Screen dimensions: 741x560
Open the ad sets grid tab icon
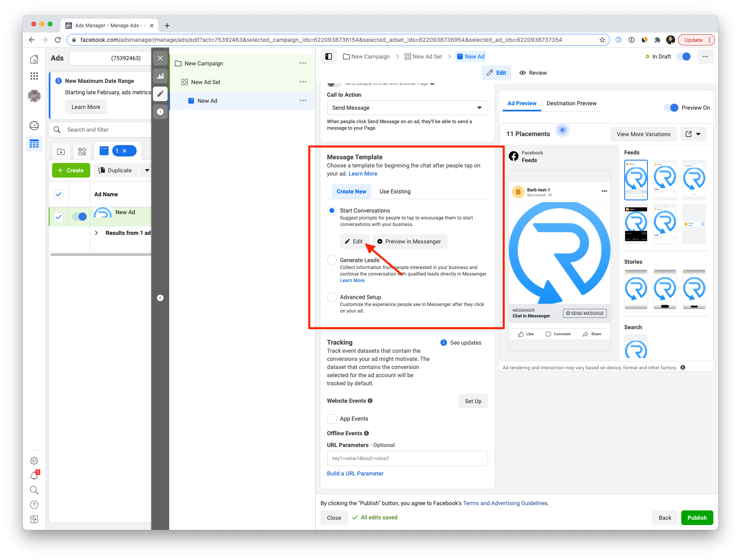[x=82, y=152]
